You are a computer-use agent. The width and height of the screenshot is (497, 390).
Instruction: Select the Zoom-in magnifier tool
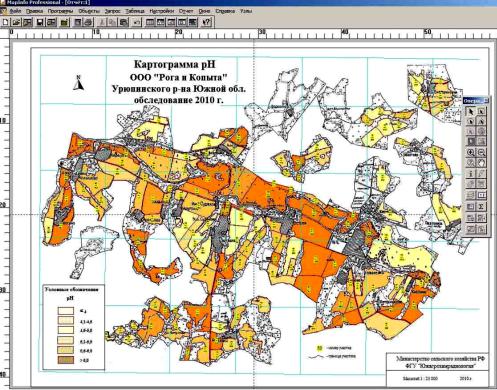tap(470, 152)
